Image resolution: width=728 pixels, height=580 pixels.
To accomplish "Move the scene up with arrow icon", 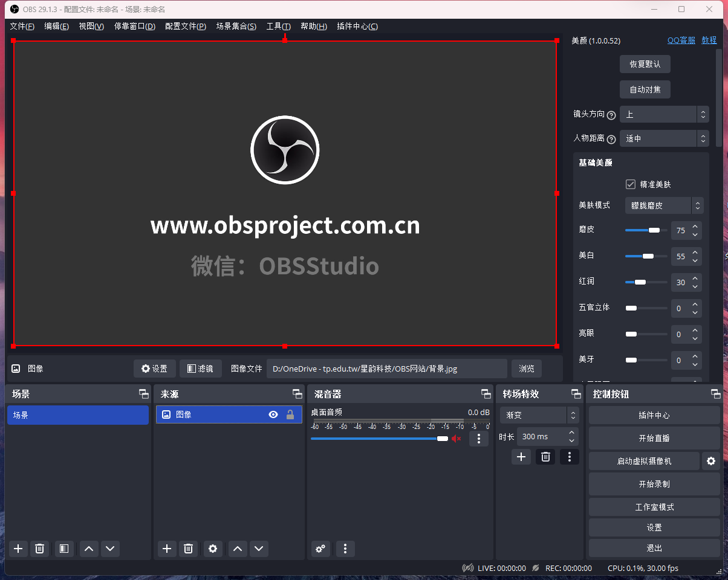I will click(x=89, y=549).
